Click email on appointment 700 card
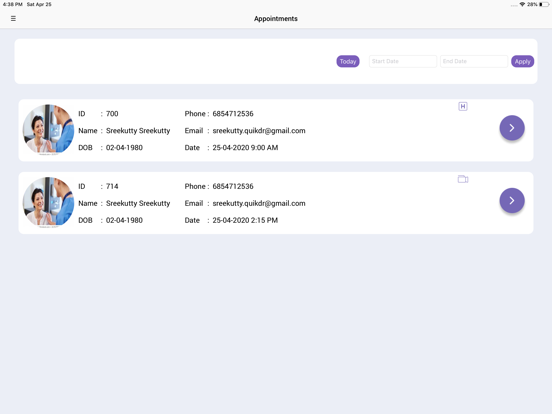This screenshot has height=414, width=552. tap(259, 131)
